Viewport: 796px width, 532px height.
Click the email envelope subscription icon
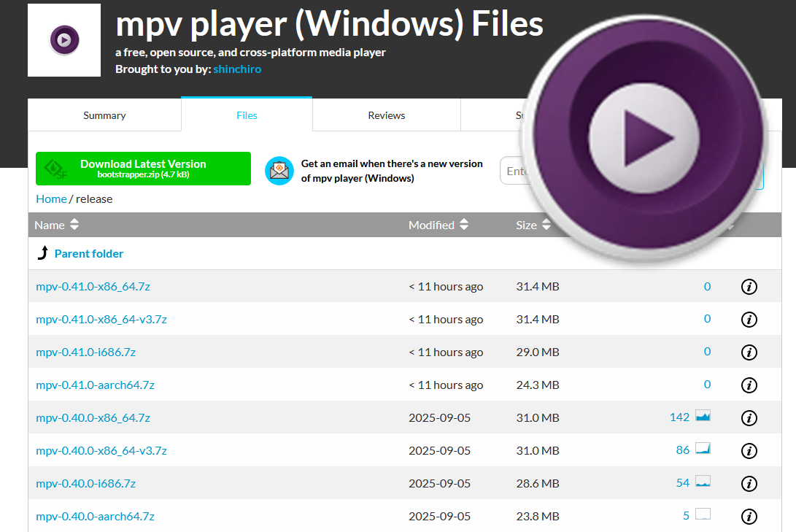click(279, 171)
